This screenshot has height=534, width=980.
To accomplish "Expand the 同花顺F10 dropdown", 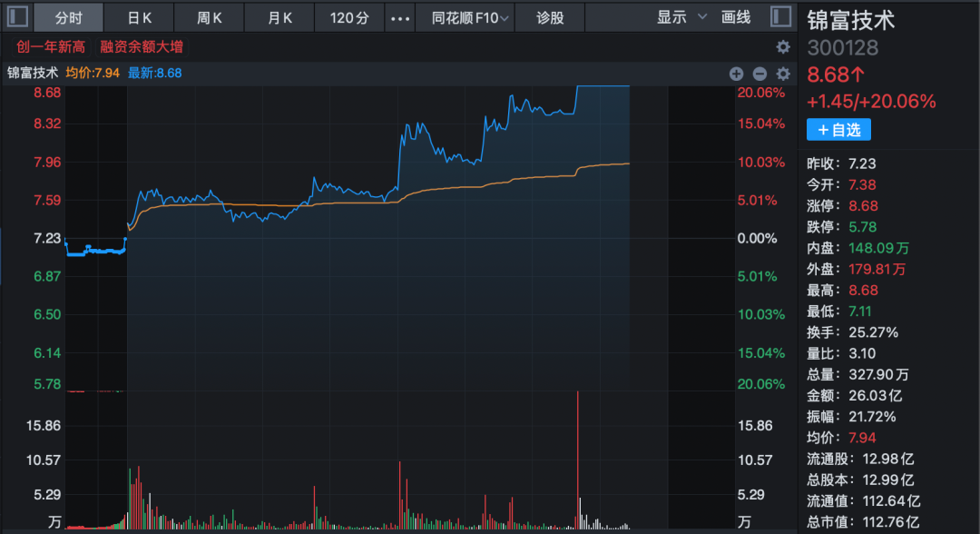I will [x=465, y=17].
